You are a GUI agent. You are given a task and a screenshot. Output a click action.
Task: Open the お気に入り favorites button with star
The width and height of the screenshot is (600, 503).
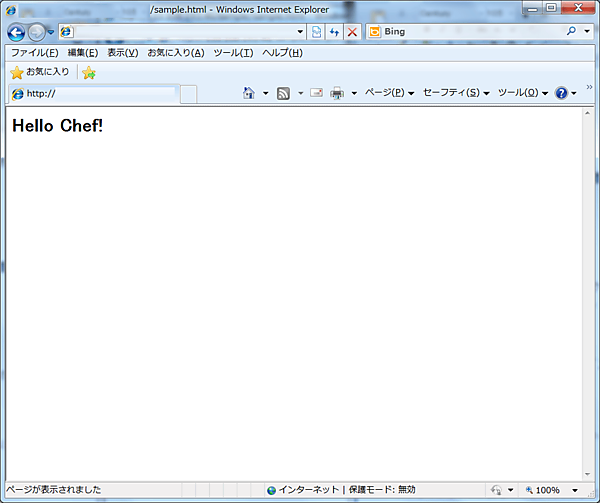[40, 73]
